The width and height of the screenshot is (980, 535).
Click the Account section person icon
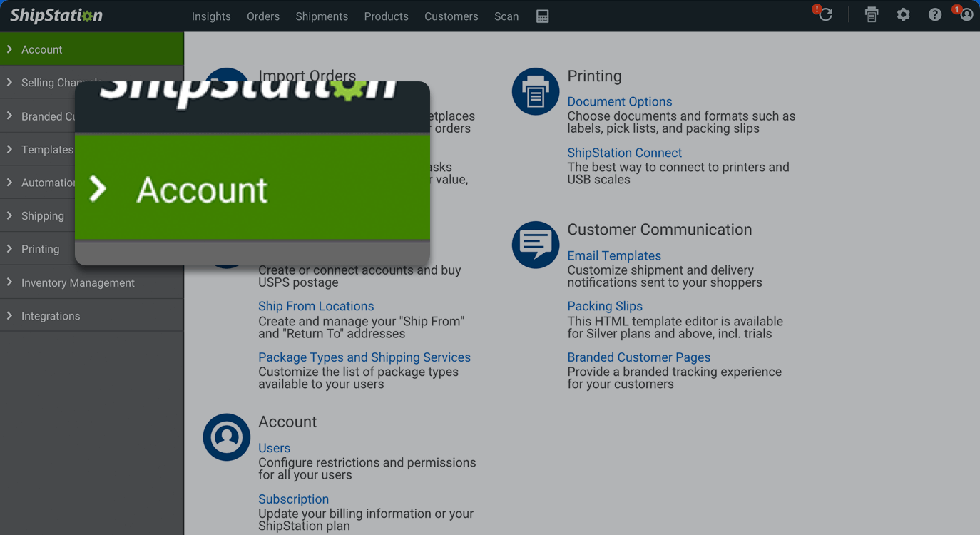[x=226, y=437]
